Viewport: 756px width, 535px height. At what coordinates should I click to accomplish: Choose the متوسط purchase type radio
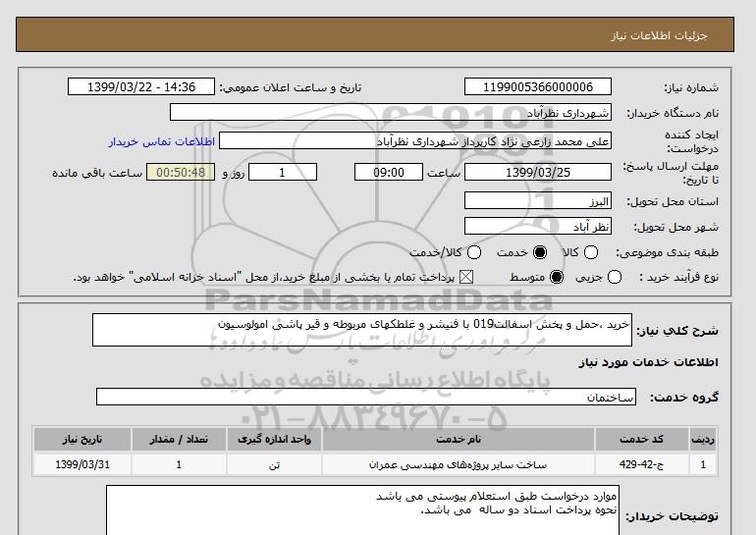tap(557, 277)
